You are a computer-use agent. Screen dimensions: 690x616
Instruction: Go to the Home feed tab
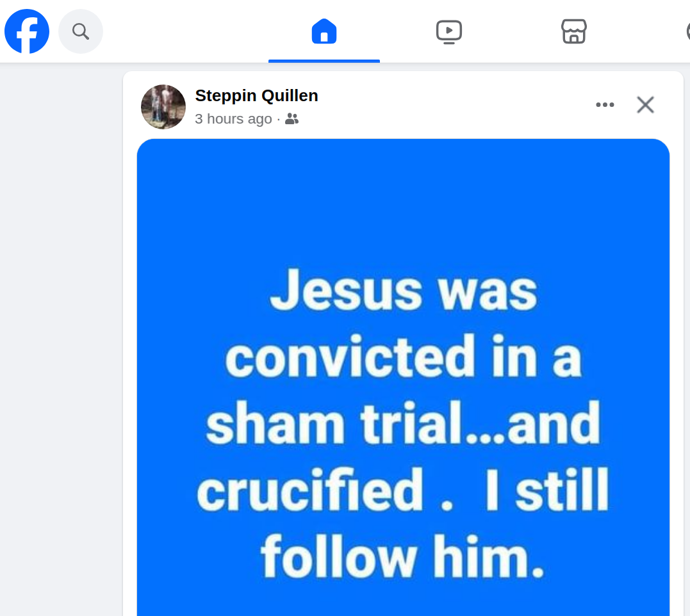(x=324, y=31)
